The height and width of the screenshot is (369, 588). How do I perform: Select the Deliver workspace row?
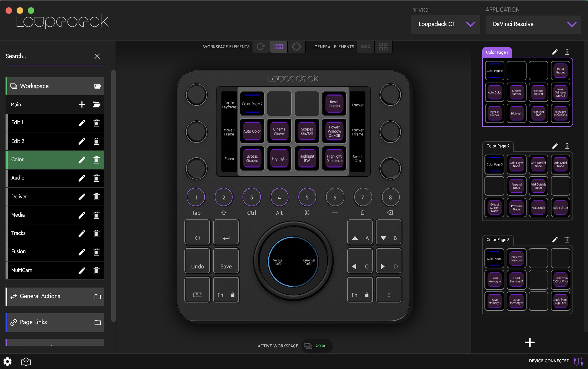click(x=55, y=197)
